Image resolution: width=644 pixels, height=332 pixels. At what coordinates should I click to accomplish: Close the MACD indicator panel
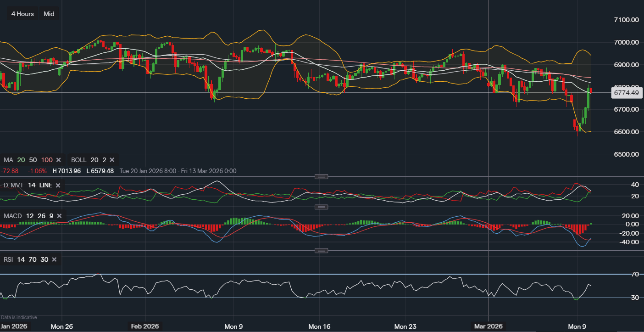coord(58,216)
